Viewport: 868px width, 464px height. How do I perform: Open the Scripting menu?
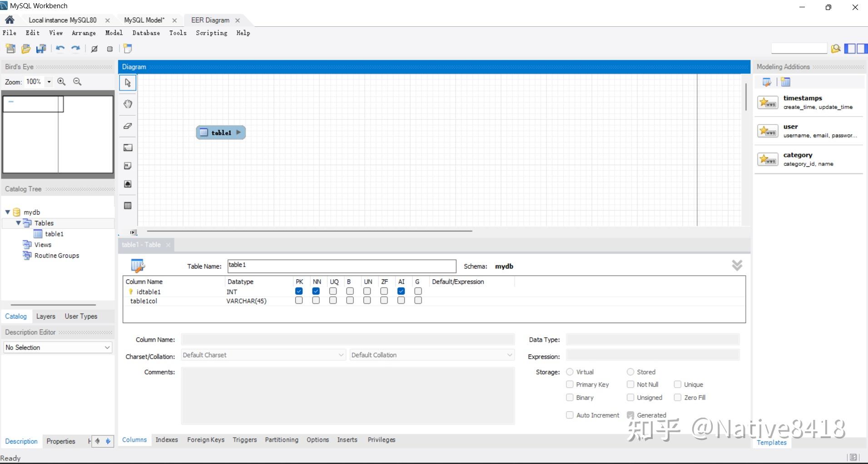pos(211,33)
